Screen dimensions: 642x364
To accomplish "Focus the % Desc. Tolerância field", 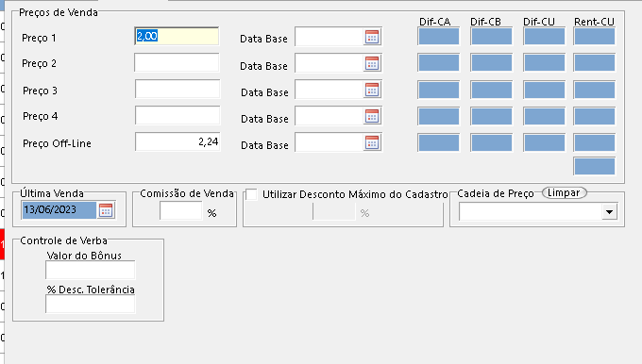I will click(90, 305).
